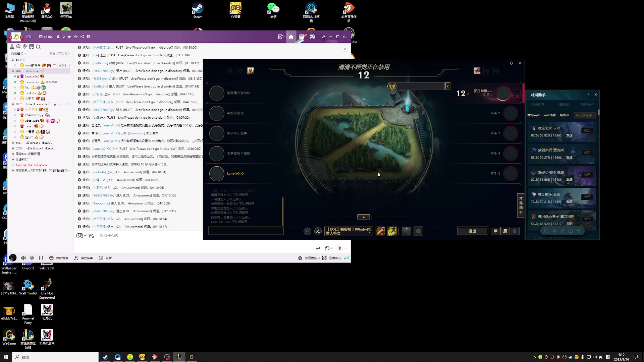Open the 自由模式 mode dropdown

[x=18, y=54]
